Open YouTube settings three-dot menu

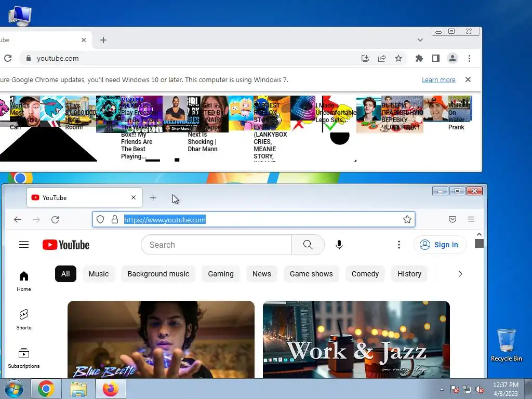[x=398, y=245]
